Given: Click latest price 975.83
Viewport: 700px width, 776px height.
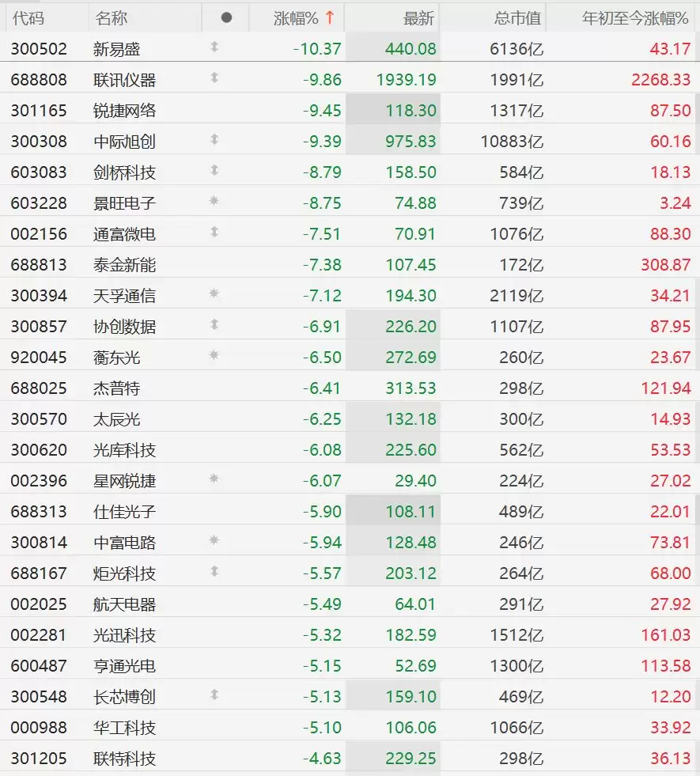Looking at the screenshot, I should coord(411,142).
